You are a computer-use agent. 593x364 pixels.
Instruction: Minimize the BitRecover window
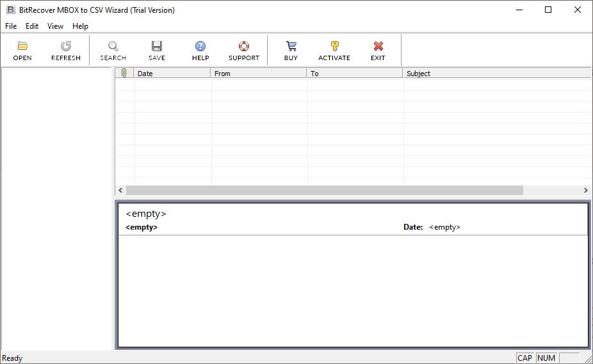[519, 10]
